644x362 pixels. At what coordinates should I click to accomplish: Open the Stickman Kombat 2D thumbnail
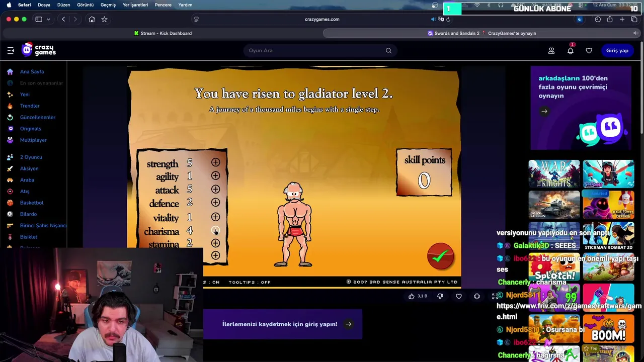coord(608,236)
